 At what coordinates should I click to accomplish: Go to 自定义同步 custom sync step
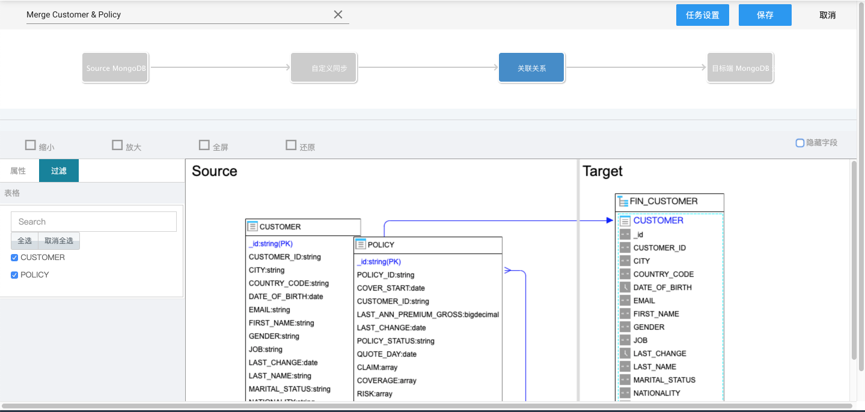point(324,68)
